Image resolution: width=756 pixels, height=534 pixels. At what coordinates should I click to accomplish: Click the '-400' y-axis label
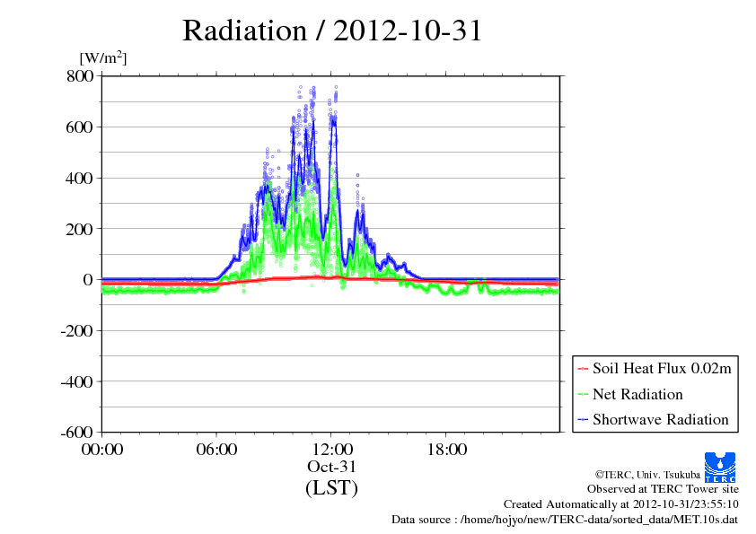pyautogui.click(x=77, y=381)
